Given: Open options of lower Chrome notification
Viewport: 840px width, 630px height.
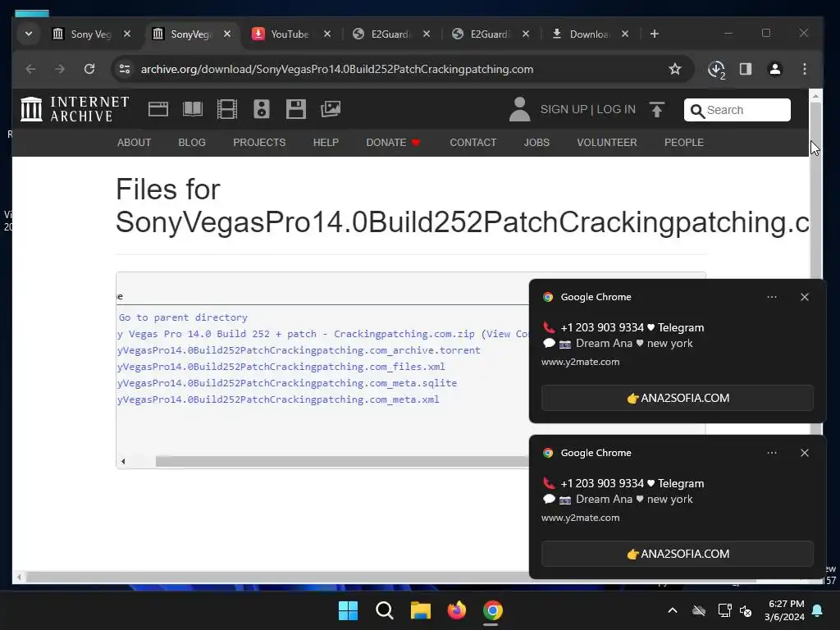Looking at the screenshot, I should [x=771, y=453].
